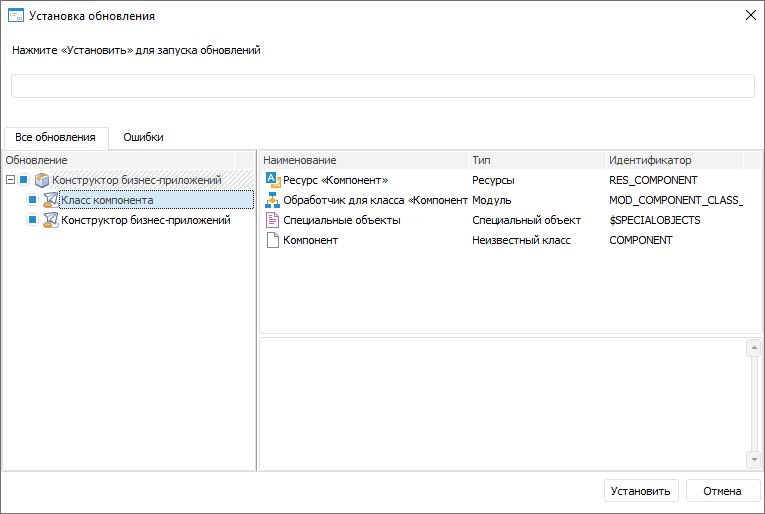The image size is (765, 514).
Task: Click the window icon in the title bar
Action: (x=15, y=16)
